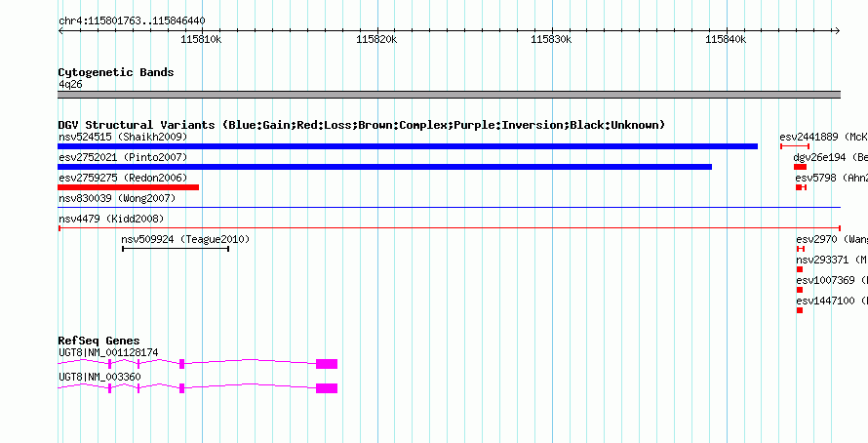The width and height of the screenshot is (868, 443).
Task: Click the Cytogenetic Bands track title
Action: tap(116, 72)
